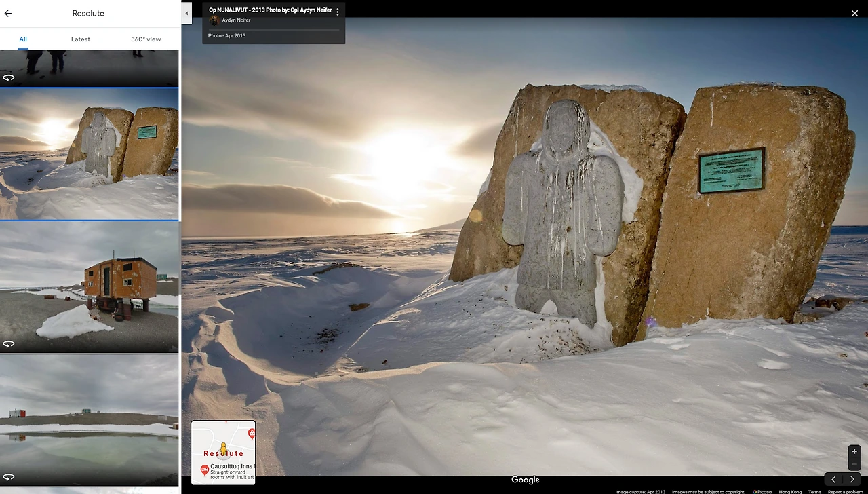Zoom out with the minus button
The width and height of the screenshot is (868, 494).
(x=854, y=464)
